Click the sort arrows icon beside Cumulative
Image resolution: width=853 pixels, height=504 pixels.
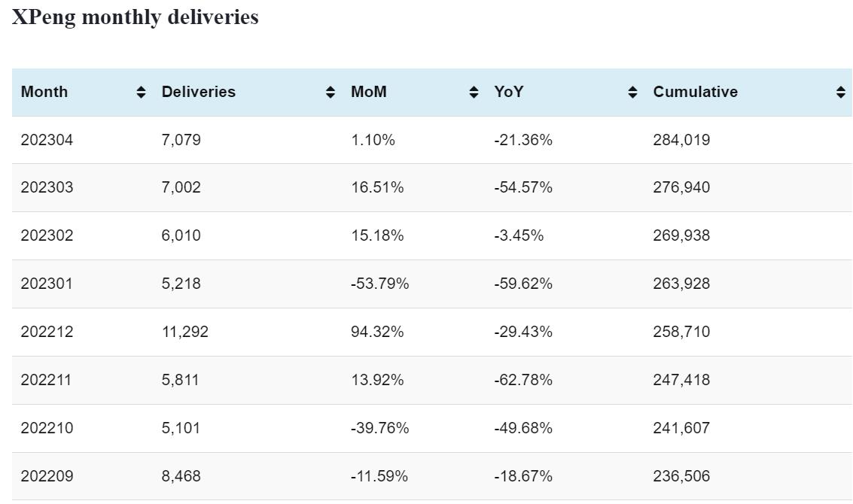pos(840,93)
